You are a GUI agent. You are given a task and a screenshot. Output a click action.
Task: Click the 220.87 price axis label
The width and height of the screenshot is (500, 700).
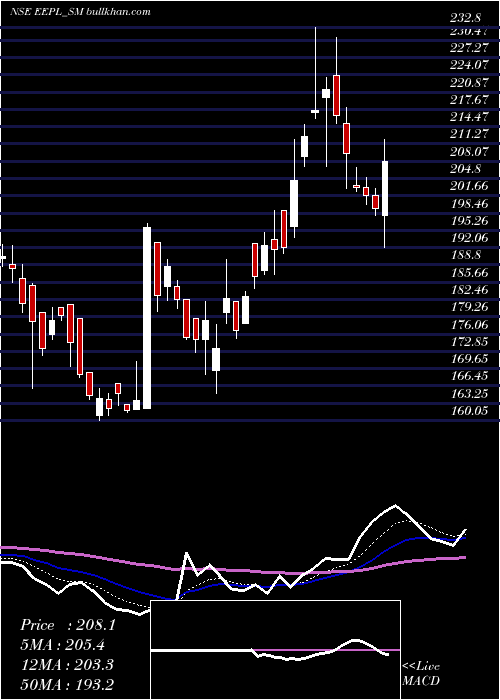tap(468, 83)
